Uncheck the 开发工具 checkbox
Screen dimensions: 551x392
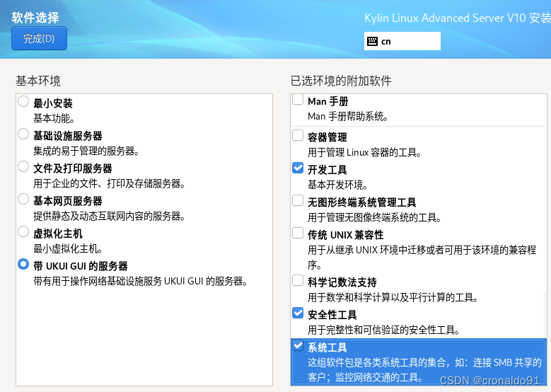click(298, 168)
